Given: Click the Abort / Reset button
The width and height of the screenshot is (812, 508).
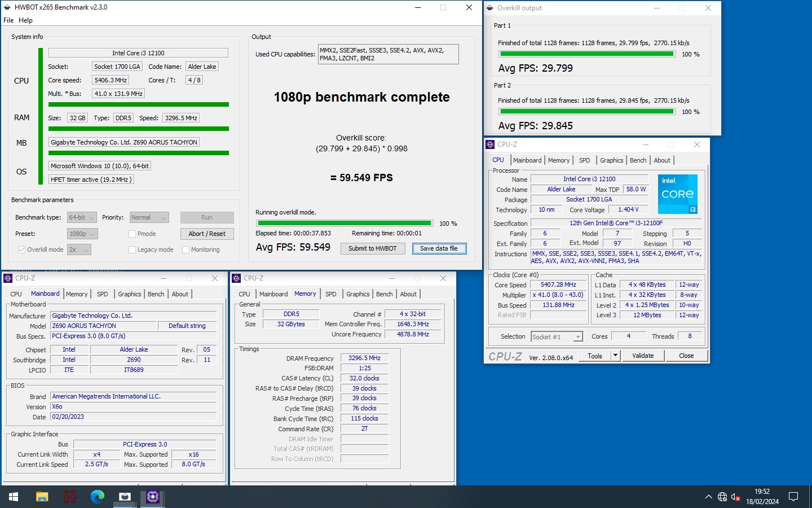Looking at the screenshot, I should click(207, 234).
